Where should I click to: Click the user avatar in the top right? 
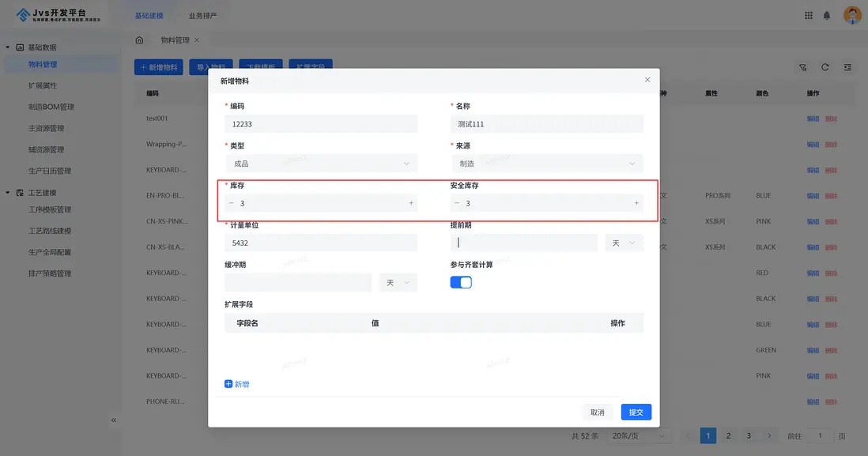tap(851, 13)
